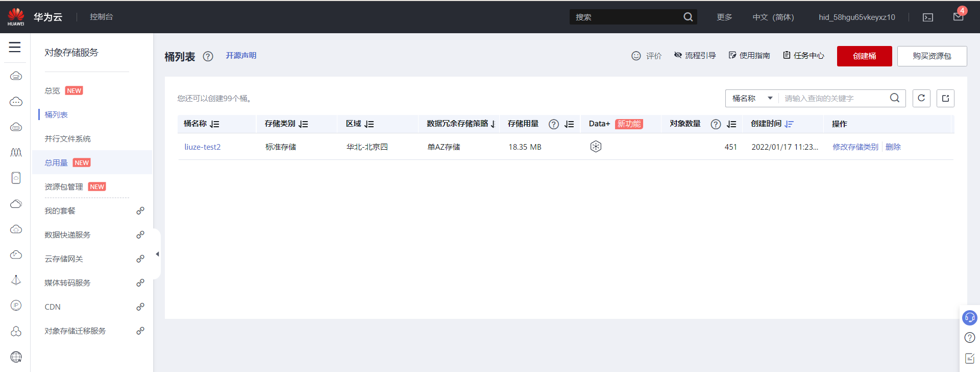Open 媒体转码服务 in sidebar

click(67, 283)
